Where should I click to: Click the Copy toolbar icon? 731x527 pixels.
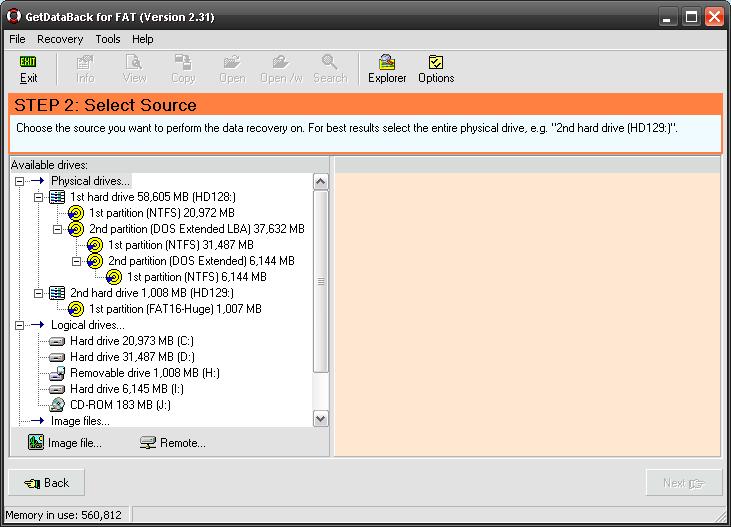[183, 62]
